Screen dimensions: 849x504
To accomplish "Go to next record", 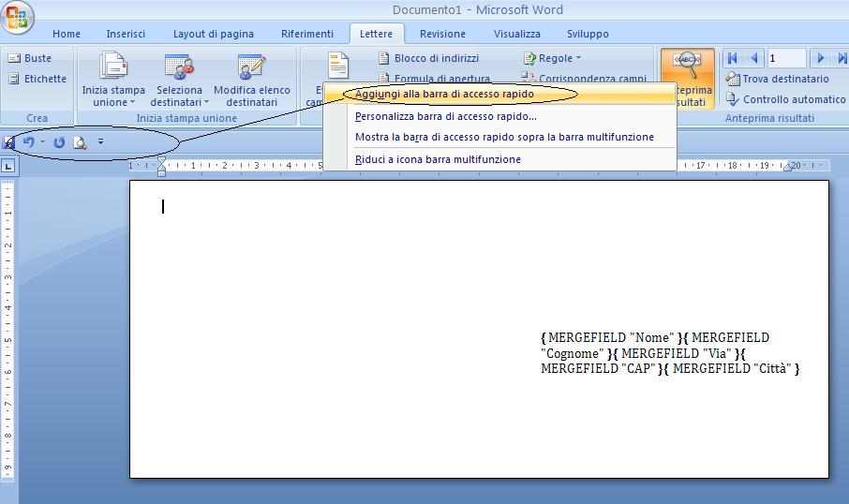I will (x=820, y=58).
